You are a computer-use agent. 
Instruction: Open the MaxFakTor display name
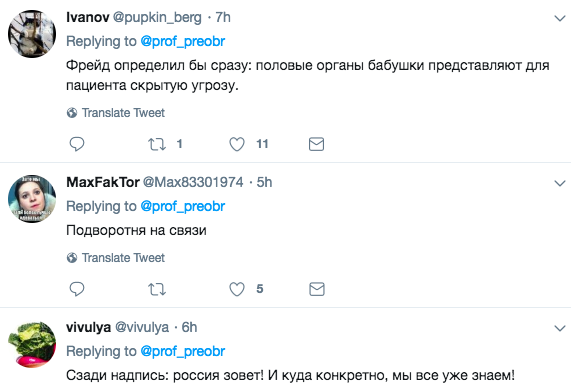(x=103, y=182)
